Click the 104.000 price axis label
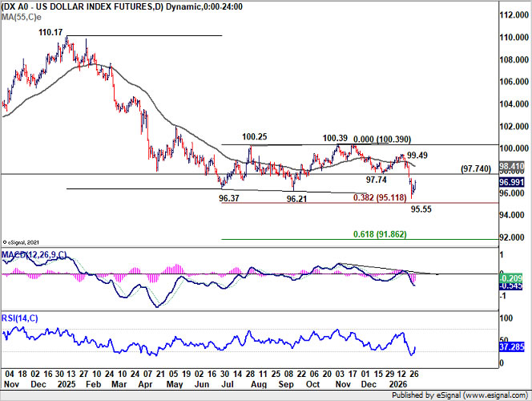 (x=514, y=104)
